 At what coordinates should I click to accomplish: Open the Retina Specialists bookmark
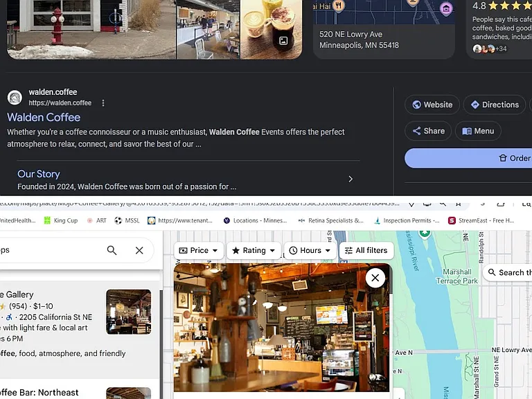click(331, 220)
